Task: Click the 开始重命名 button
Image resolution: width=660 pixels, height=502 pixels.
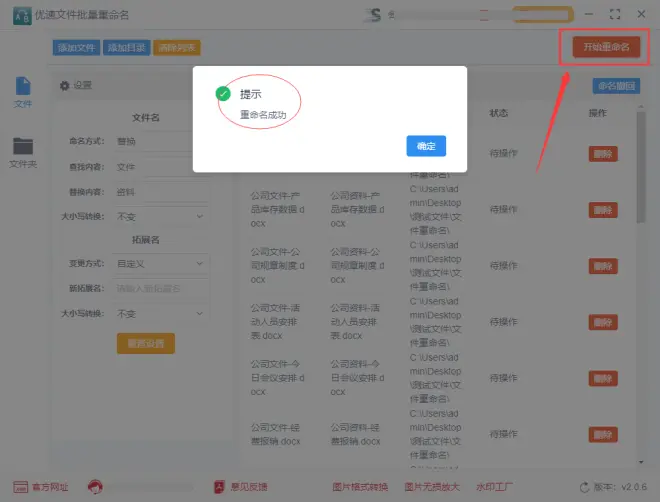Action: pyautogui.click(x=606, y=47)
